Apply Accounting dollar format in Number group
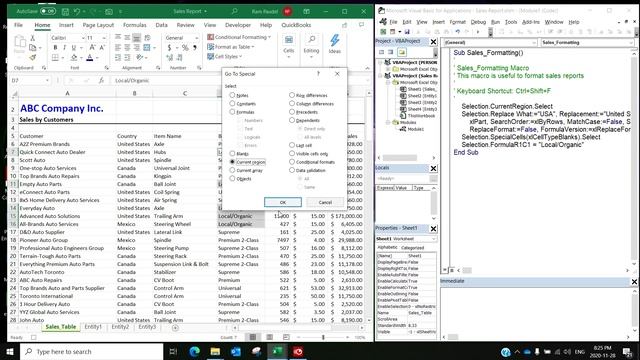The image size is (640, 360). click(169, 48)
